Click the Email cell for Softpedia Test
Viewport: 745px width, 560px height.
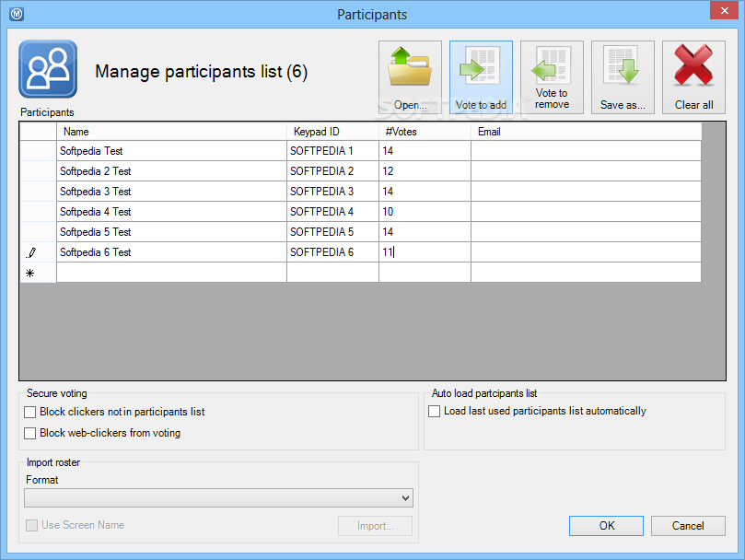point(586,151)
